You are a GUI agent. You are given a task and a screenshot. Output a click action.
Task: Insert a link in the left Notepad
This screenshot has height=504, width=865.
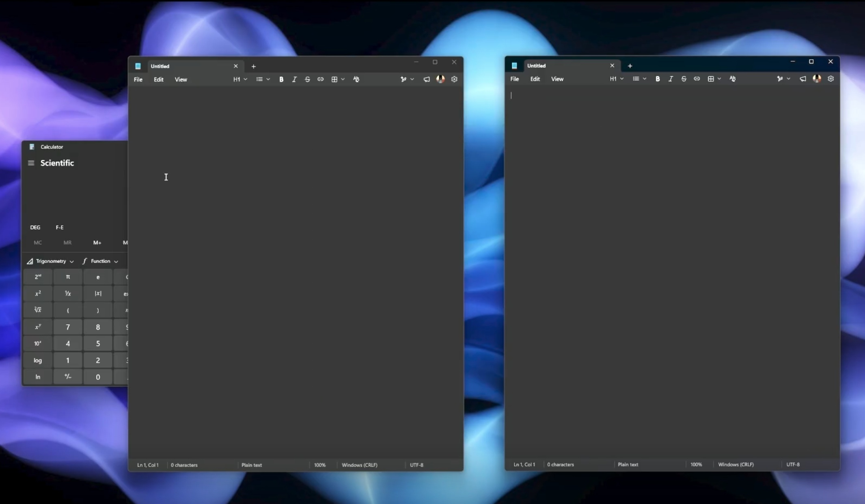[320, 80]
